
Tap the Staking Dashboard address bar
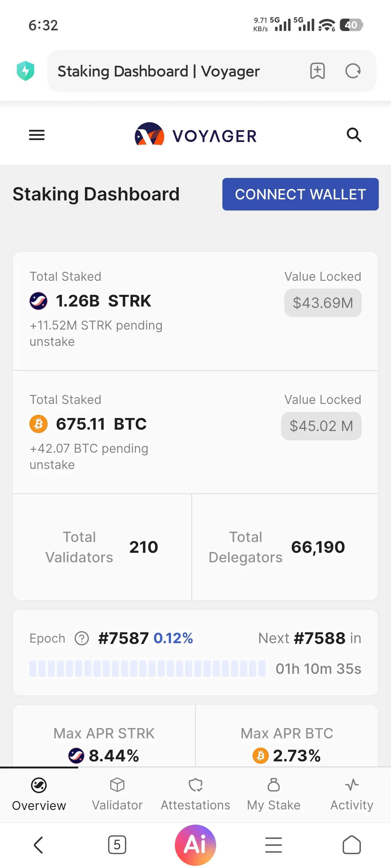pyautogui.click(x=175, y=71)
